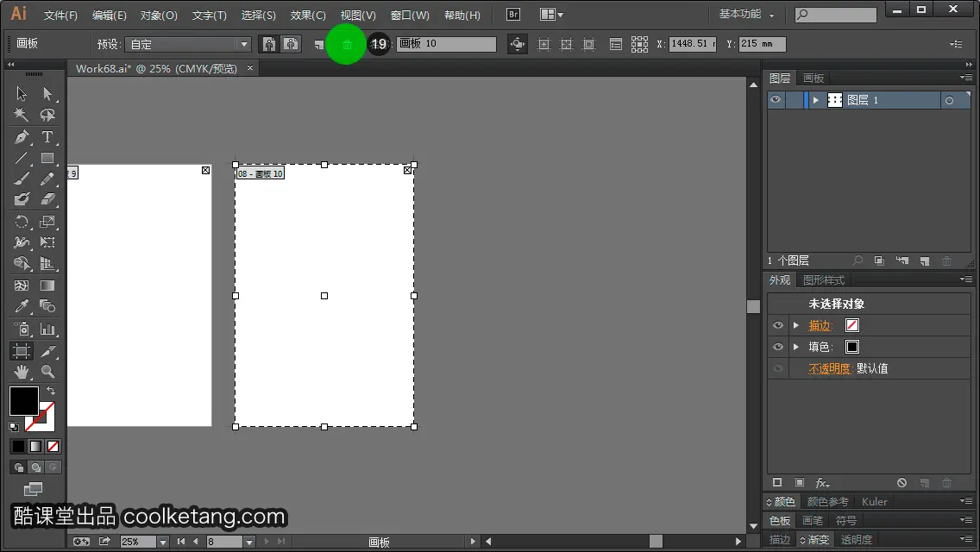This screenshot has height=552, width=980.
Task: Select the Pen tool
Action: [22, 137]
